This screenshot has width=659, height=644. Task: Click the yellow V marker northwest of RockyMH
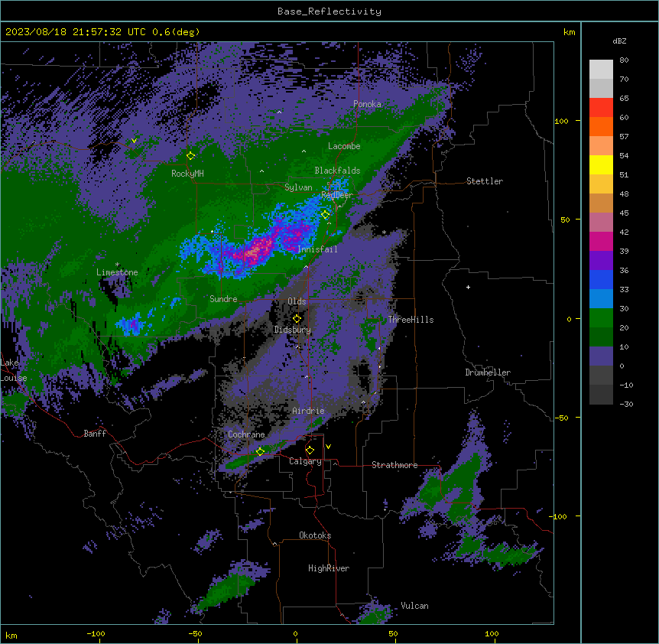pos(134,141)
